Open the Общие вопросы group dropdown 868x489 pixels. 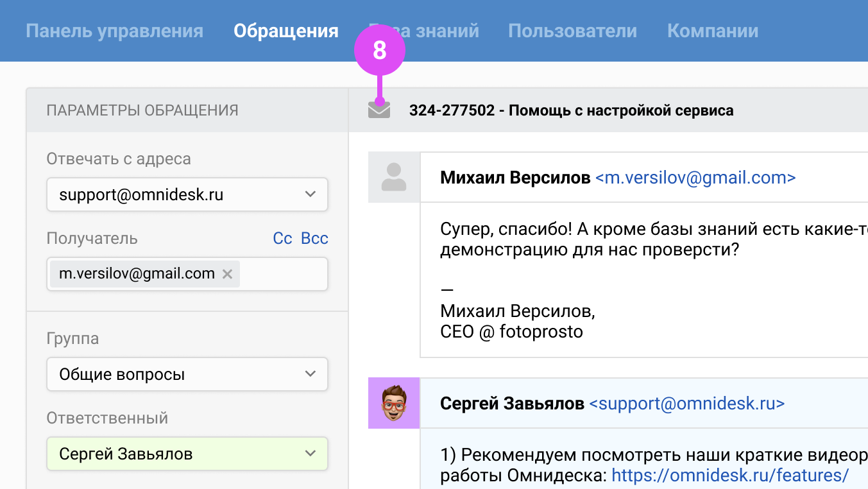click(x=186, y=374)
